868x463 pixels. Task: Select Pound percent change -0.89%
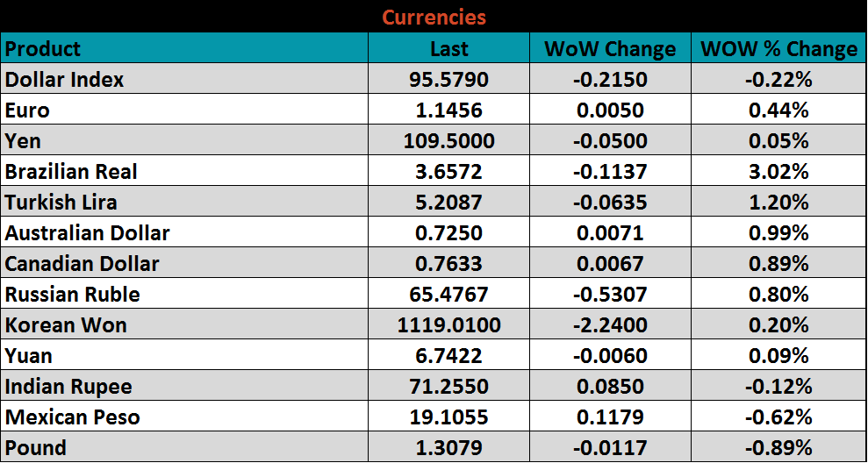(778, 448)
